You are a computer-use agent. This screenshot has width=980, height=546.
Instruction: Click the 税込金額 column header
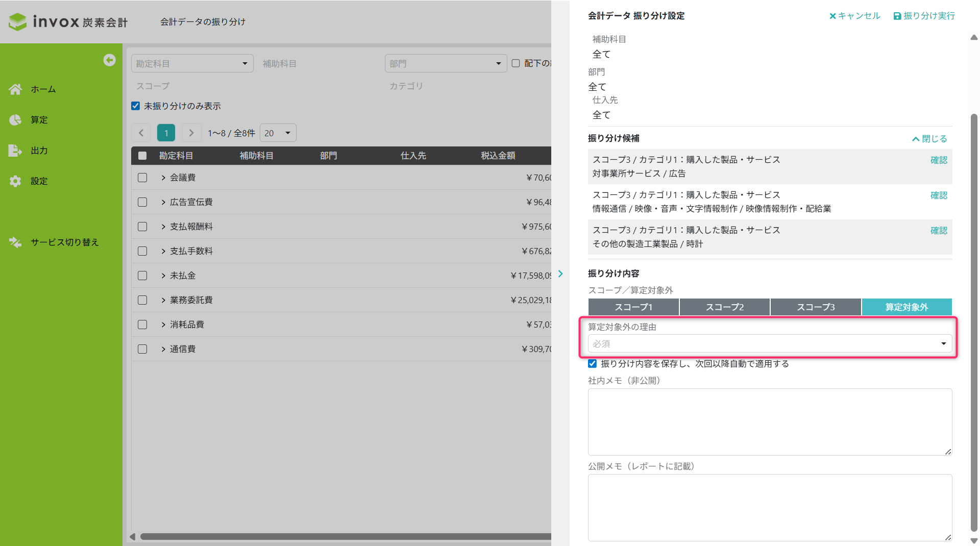click(x=498, y=156)
